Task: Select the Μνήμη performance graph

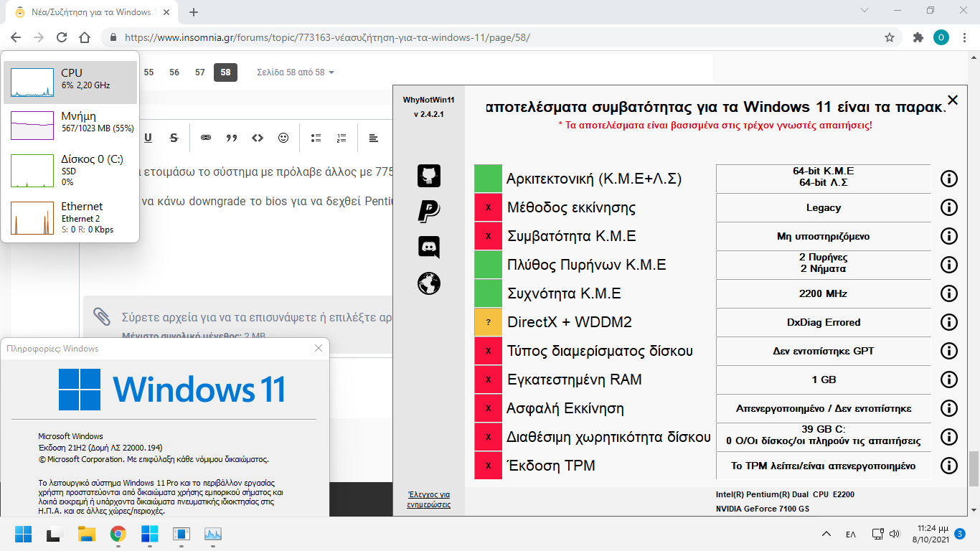Action: 70,126
